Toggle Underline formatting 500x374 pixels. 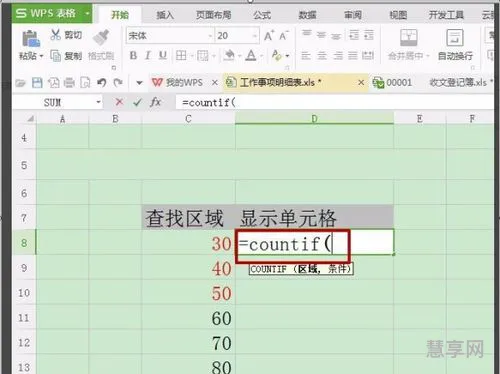(x=163, y=55)
